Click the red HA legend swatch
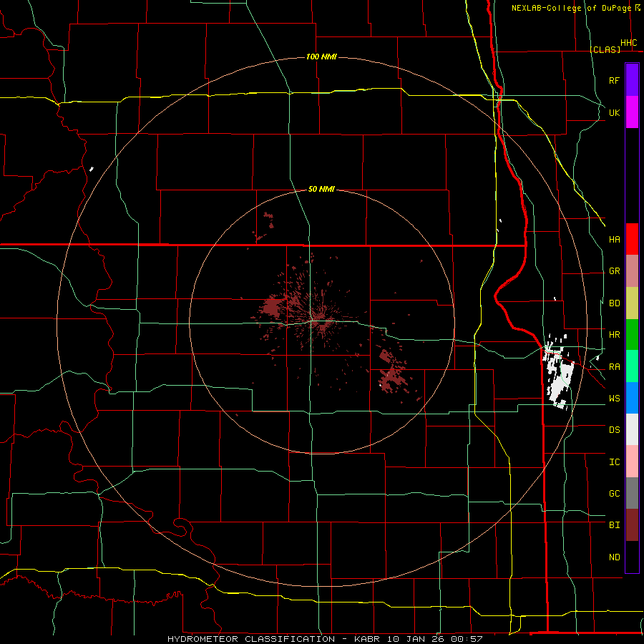The width and height of the screenshot is (644, 644). coord(632,239)
